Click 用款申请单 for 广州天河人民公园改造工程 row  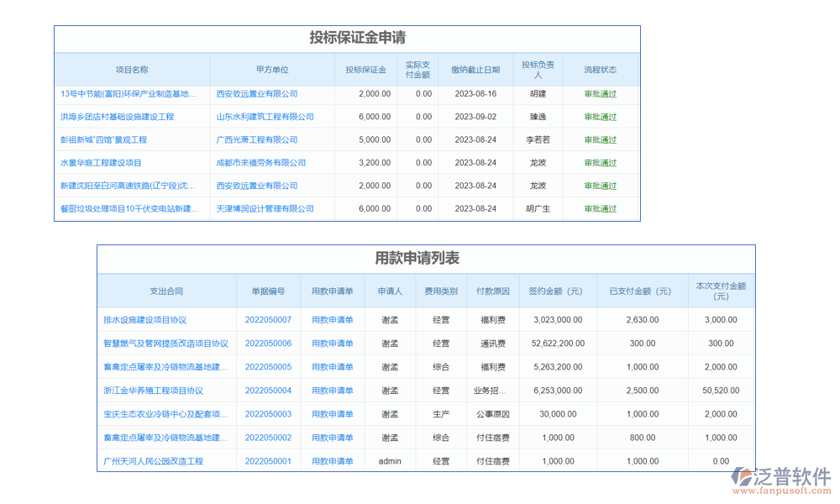(x=333, y=461)
